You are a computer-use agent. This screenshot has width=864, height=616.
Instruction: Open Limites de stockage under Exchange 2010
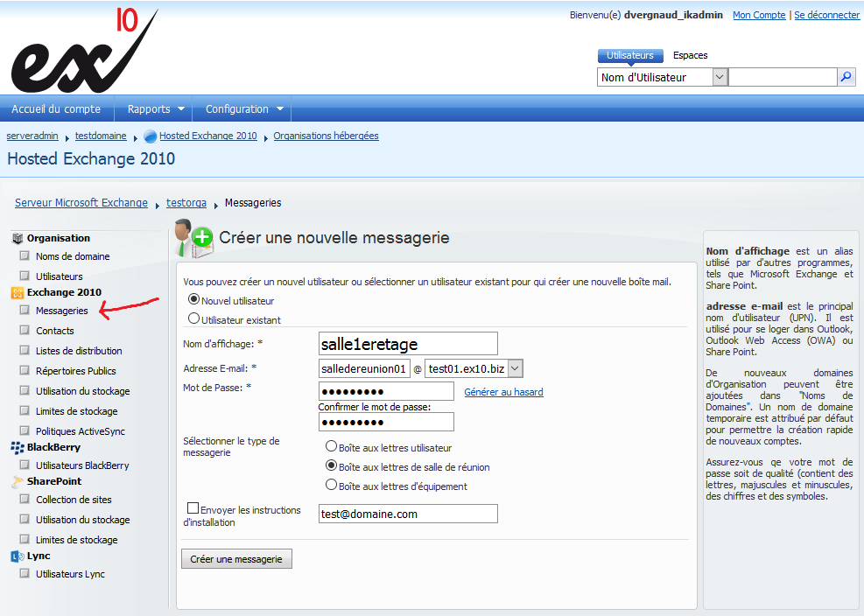[x=76, y=411]
